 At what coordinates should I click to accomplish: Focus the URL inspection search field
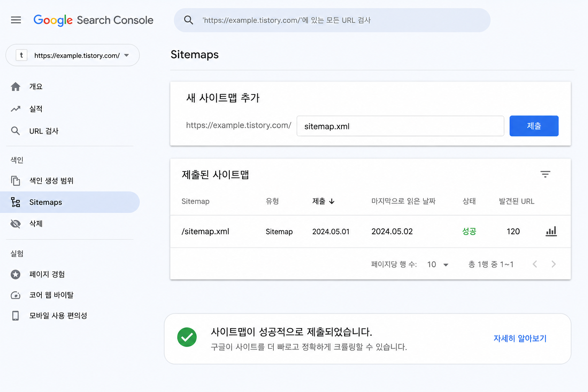click(x=332, y=20)
